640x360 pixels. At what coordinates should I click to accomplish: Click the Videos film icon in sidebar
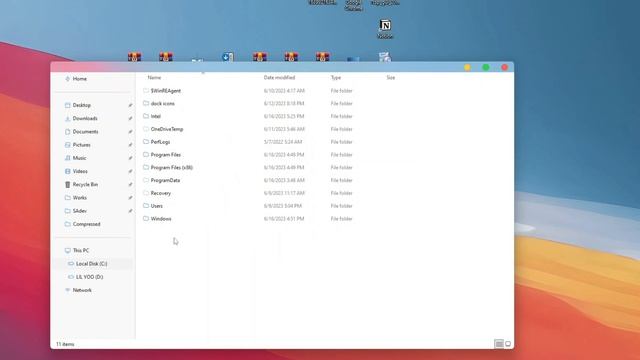[67, 171]
